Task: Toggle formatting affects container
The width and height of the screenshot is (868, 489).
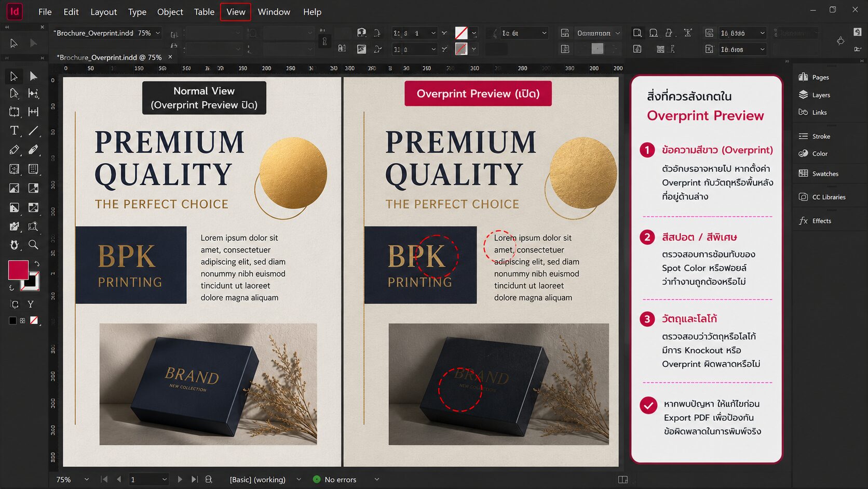Action: point(15,304)
